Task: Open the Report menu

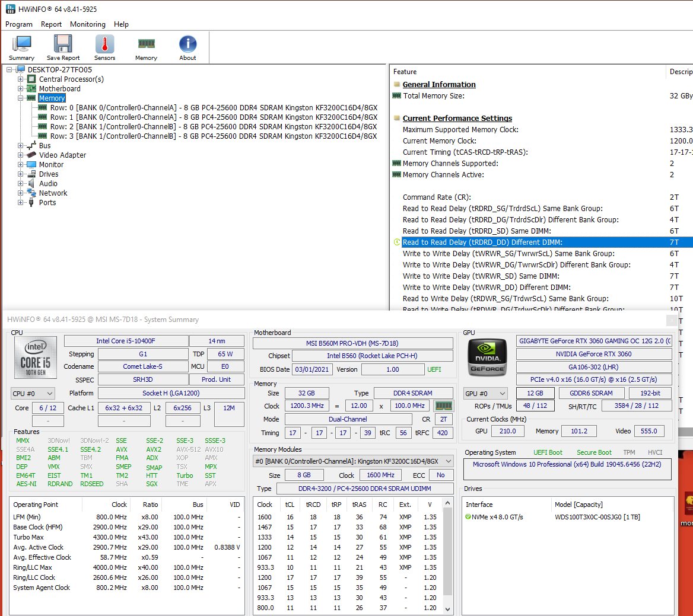Action: tap(51, 24)
